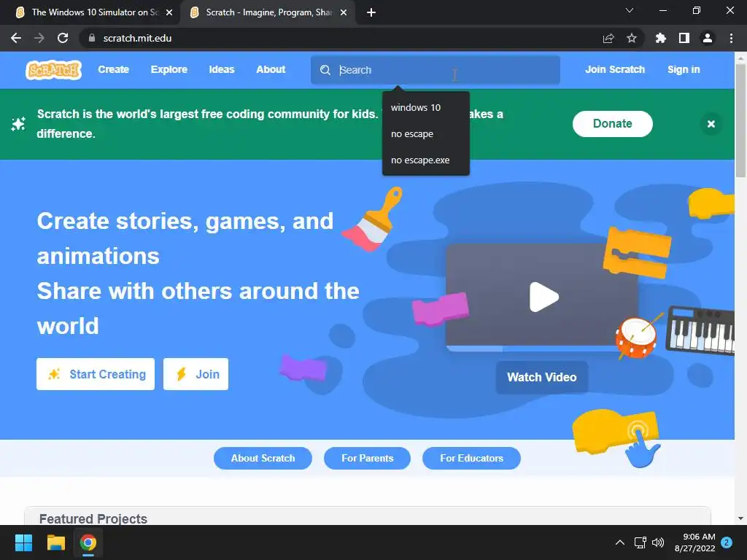Focus the Scratch search field
The height and width of the screenshot is (560, 747).
pyautogui.click(x=436, y=70)
